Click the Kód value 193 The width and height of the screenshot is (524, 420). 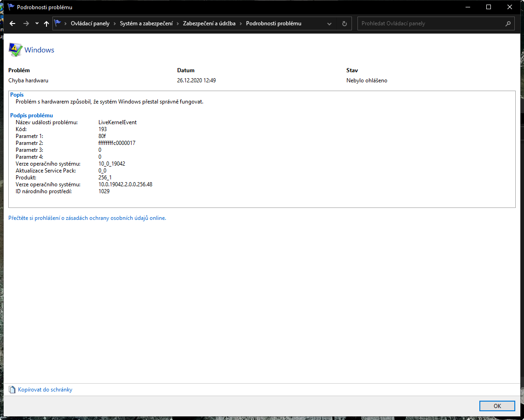pyautogui.click(x=103, y=129)
